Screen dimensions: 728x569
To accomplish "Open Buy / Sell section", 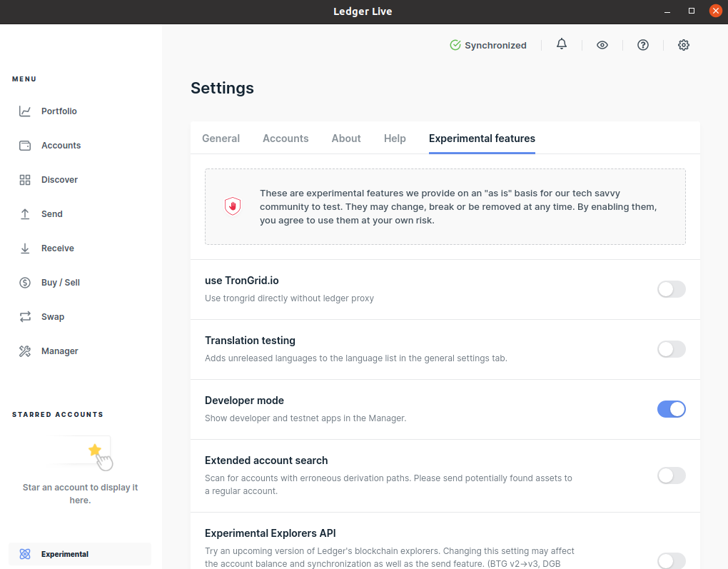I will pos(60,283).
